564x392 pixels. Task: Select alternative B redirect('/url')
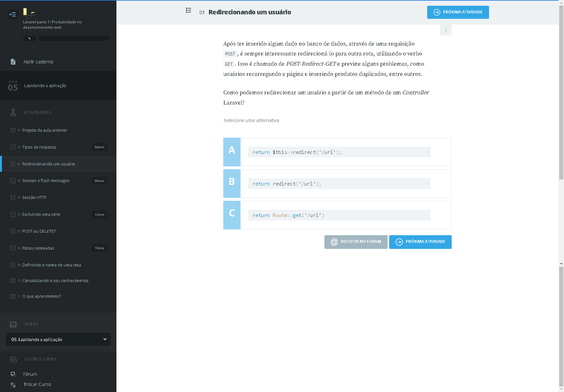point(337,184)
